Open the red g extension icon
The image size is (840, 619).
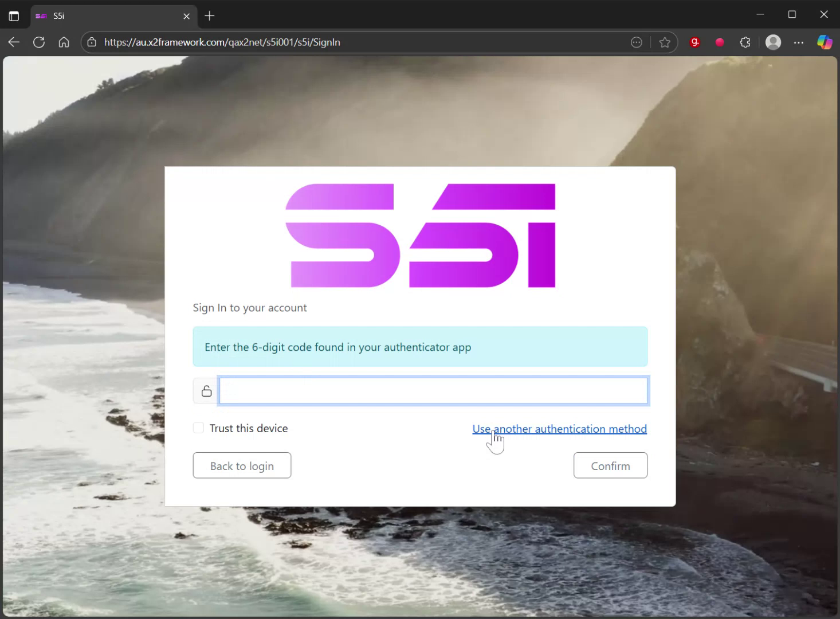[695, 42]
